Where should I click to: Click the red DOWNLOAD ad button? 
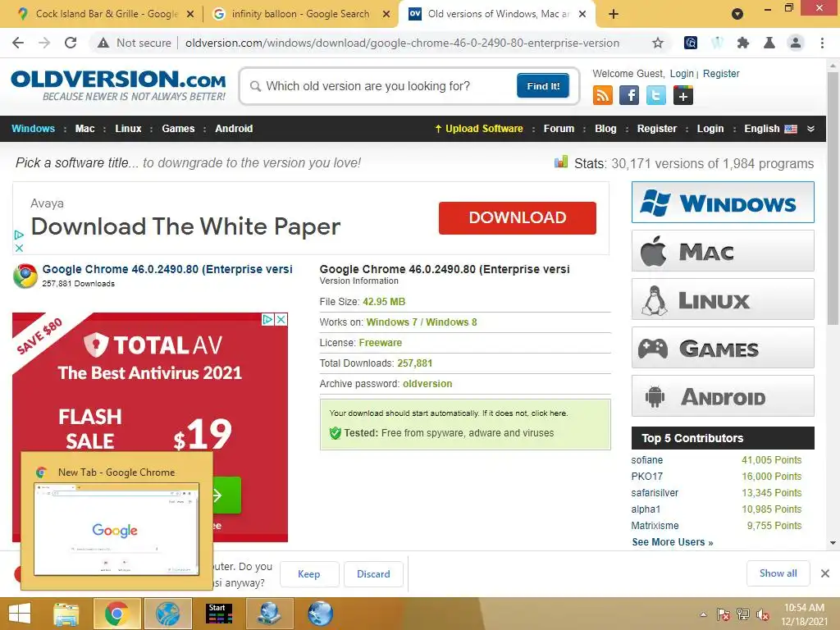[x=517, y=217]
